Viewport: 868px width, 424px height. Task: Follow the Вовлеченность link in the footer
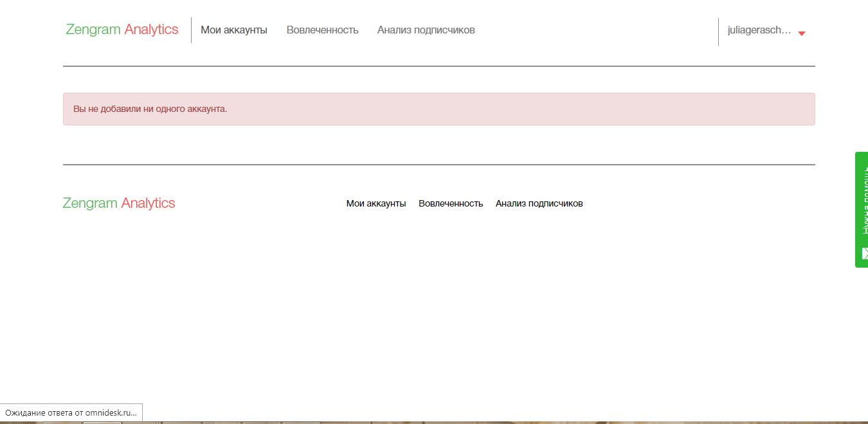click(451, 203)
